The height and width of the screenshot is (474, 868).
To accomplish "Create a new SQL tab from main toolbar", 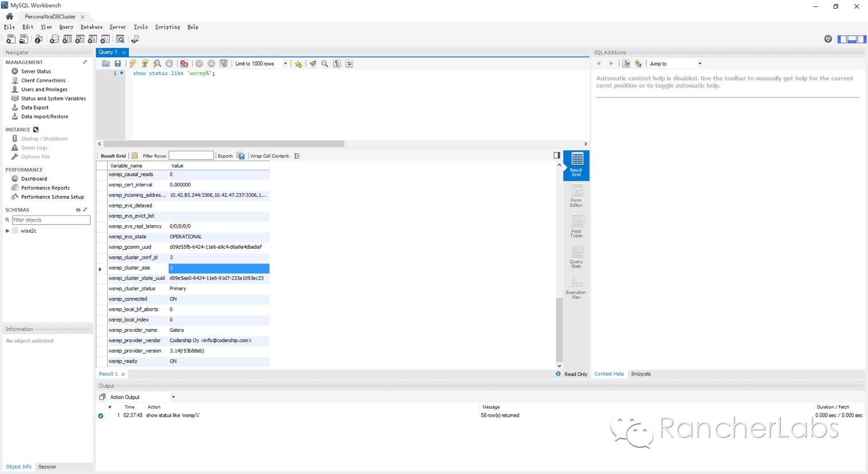I will [x=11, y=39].
